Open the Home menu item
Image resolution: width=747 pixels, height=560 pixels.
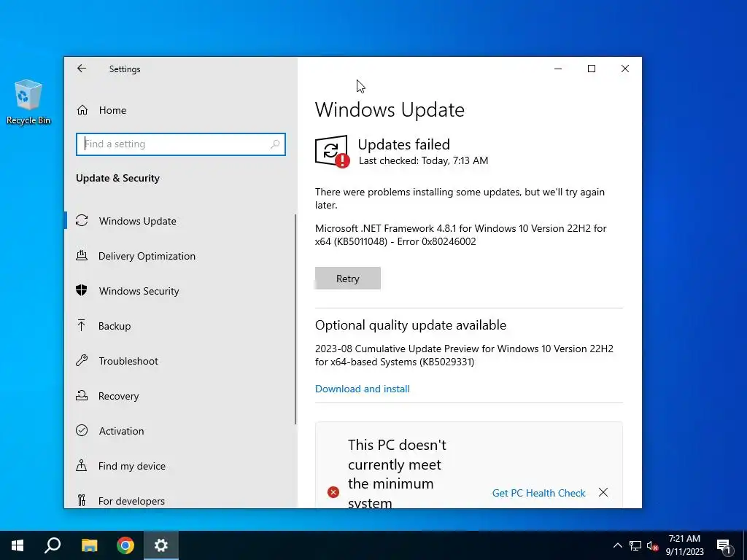point(112,110)
